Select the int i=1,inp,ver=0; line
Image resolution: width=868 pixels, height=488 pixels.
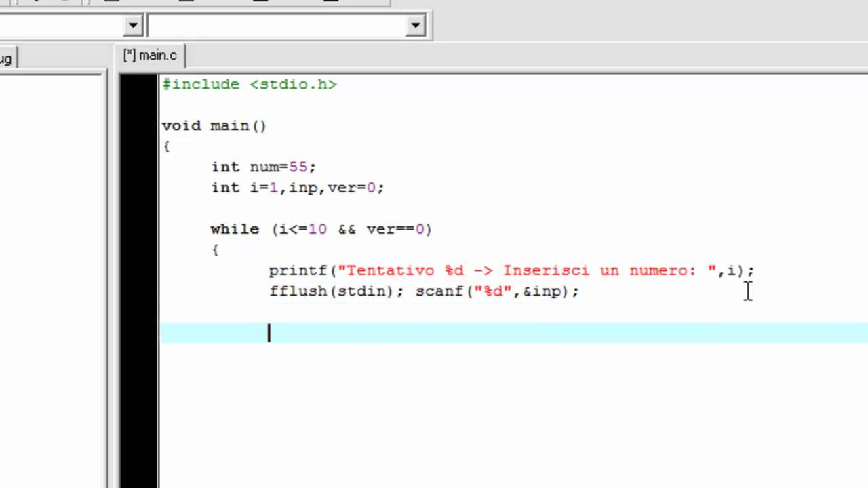298,188
